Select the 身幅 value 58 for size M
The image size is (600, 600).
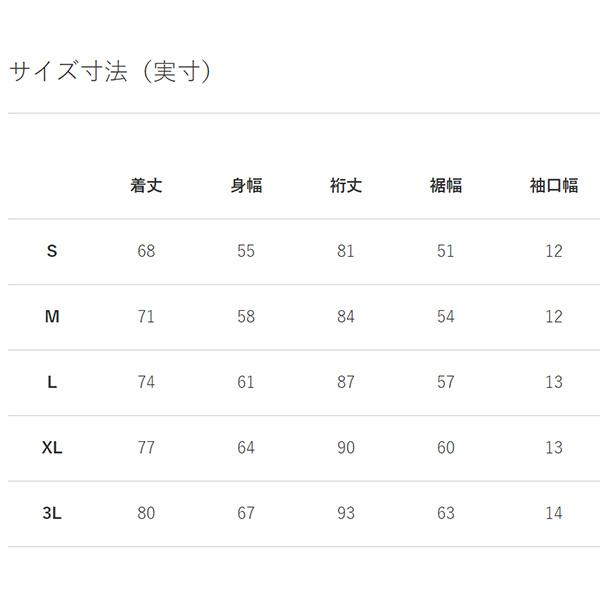point(246,317)
